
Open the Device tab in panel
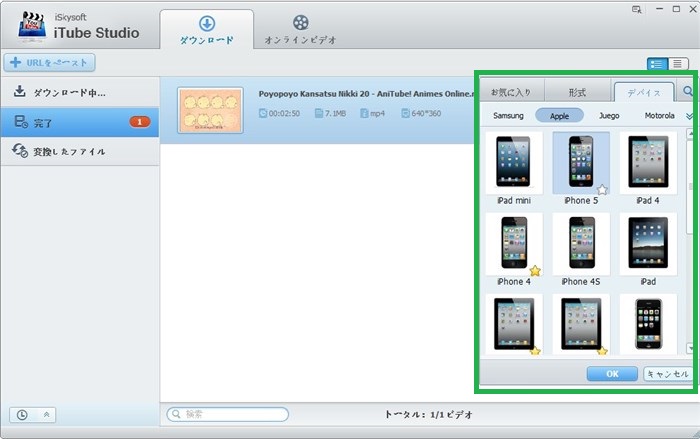click(643, 92)
